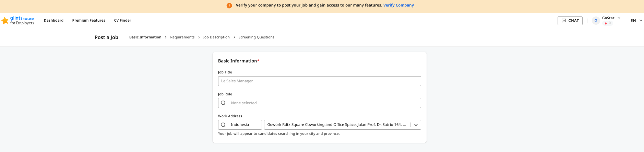The width and height of the screenshot is (644, 152).
Task: Select Basic Information step
Action: pyautogui.click(x=145, y=37)
